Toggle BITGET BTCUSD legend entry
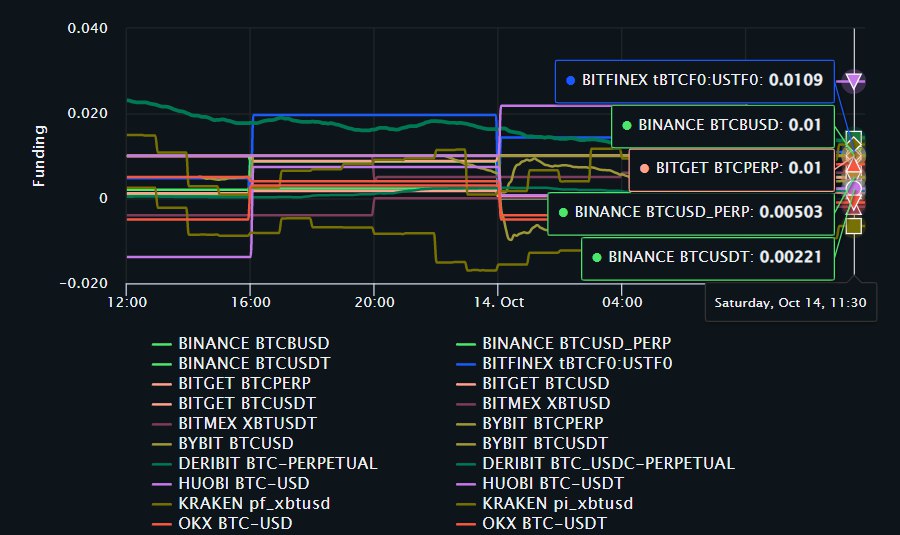The width and height of the screenshot is (900, 535). (x=533, y=383)
